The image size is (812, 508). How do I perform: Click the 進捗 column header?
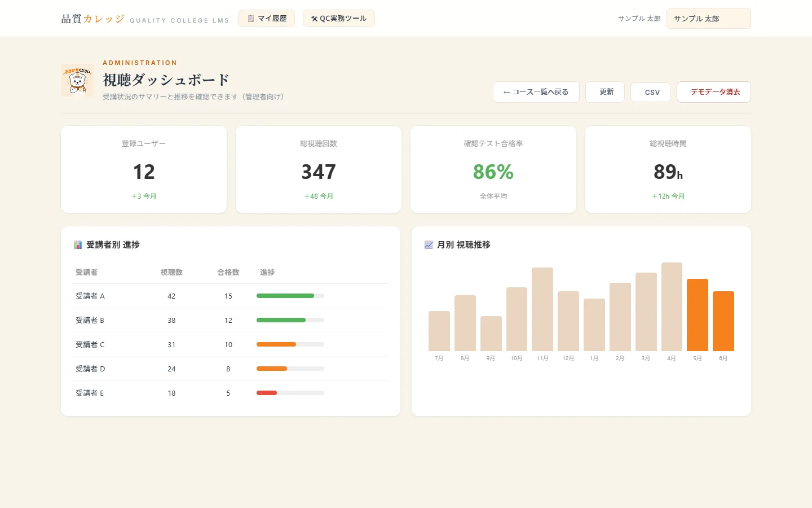tap(267, 272)
